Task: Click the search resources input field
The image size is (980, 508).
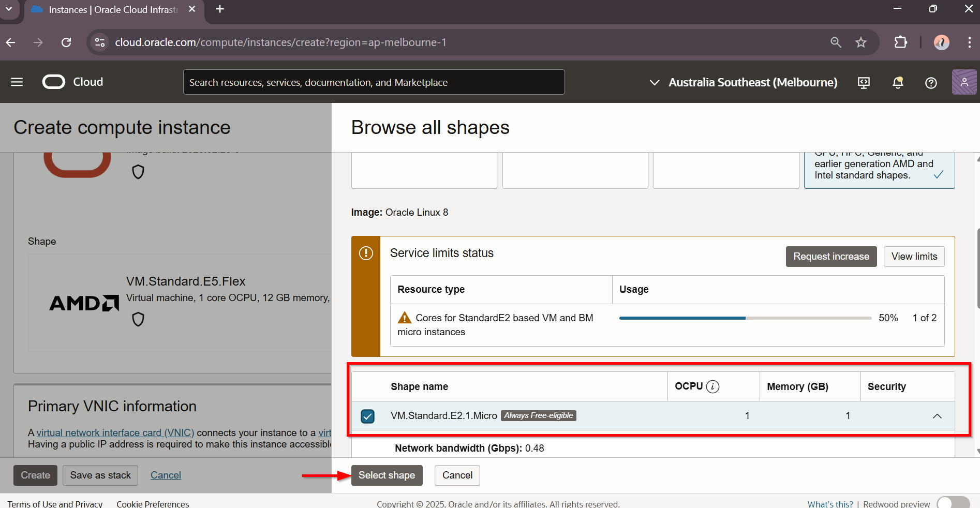Action: click(374, 83)
